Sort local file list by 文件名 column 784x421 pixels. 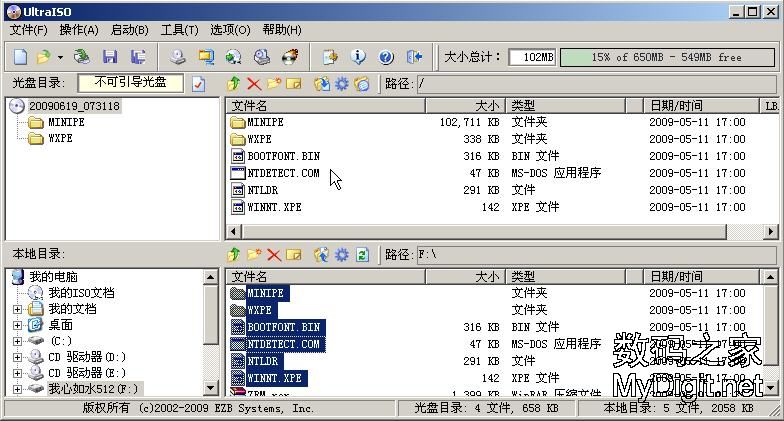pos(326,276)
